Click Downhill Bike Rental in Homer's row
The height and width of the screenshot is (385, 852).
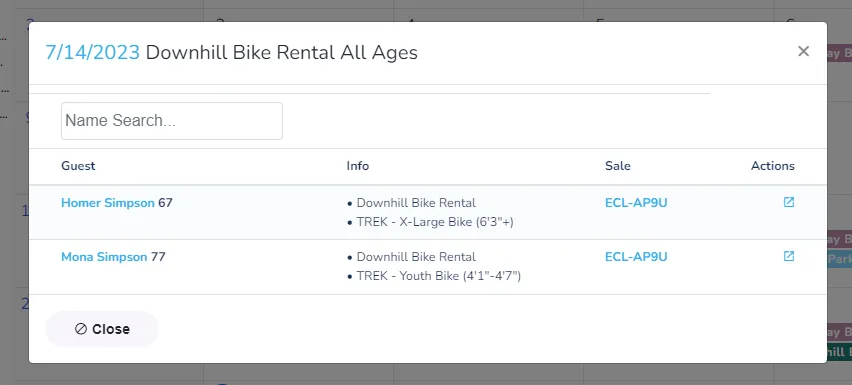(x=416, y=203)
